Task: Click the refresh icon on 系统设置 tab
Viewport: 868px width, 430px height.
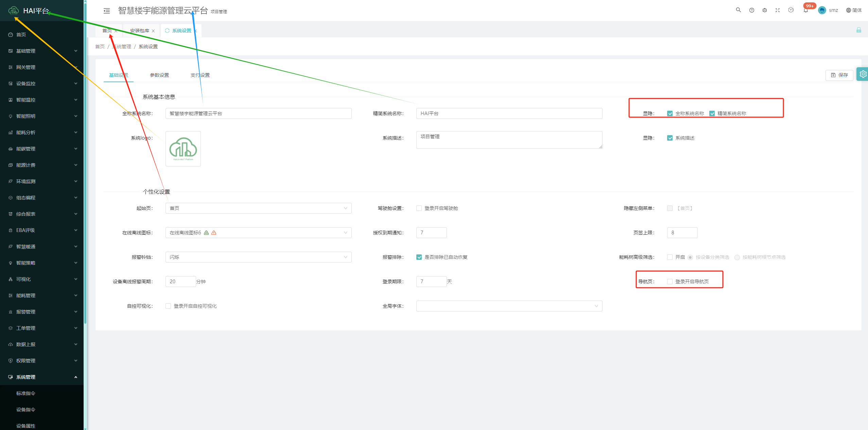Action: (167, 31)
